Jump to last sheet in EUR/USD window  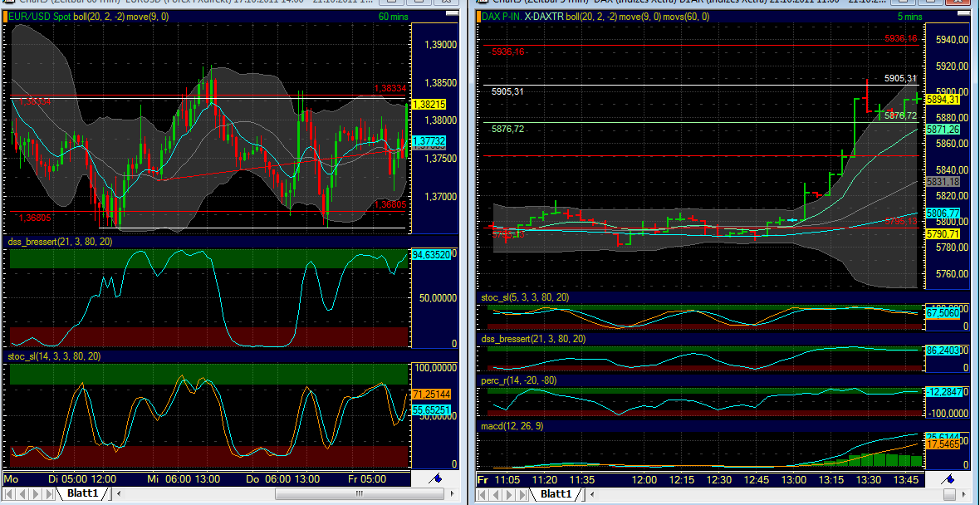pyautogui.click(x=47, y=494)
